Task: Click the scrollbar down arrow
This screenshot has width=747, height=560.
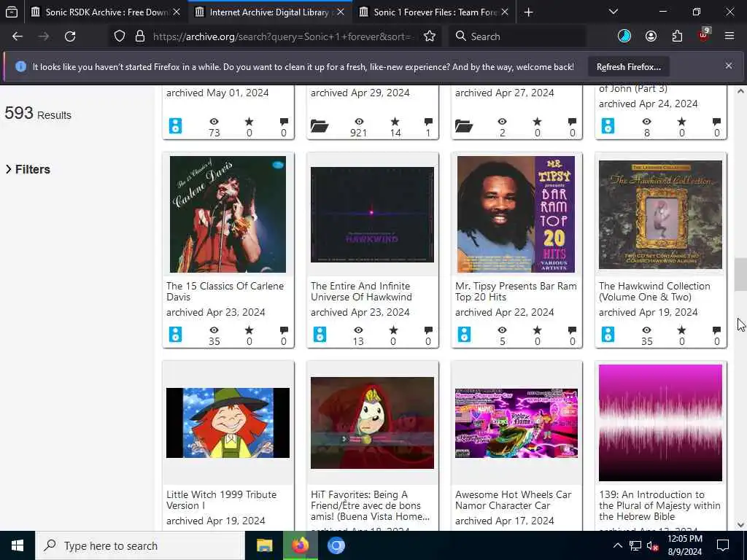Action: (x=740, y=525)
